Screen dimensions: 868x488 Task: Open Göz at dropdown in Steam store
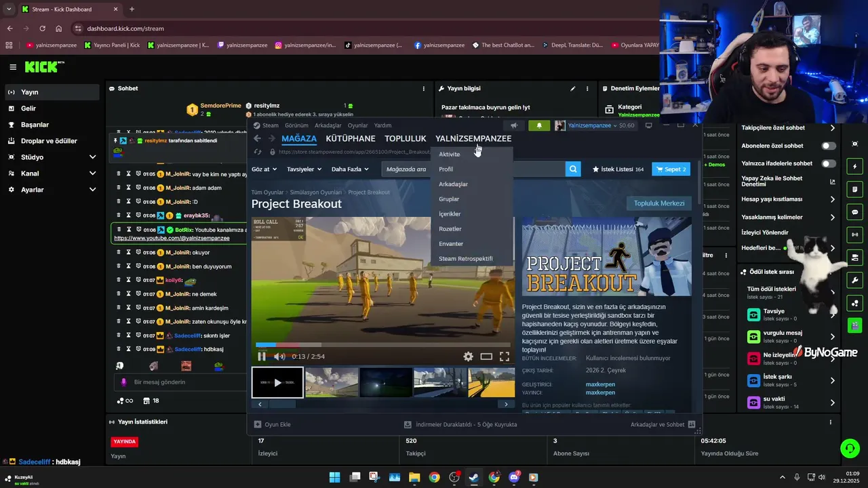pyautogui.click(x=264, y=169)
